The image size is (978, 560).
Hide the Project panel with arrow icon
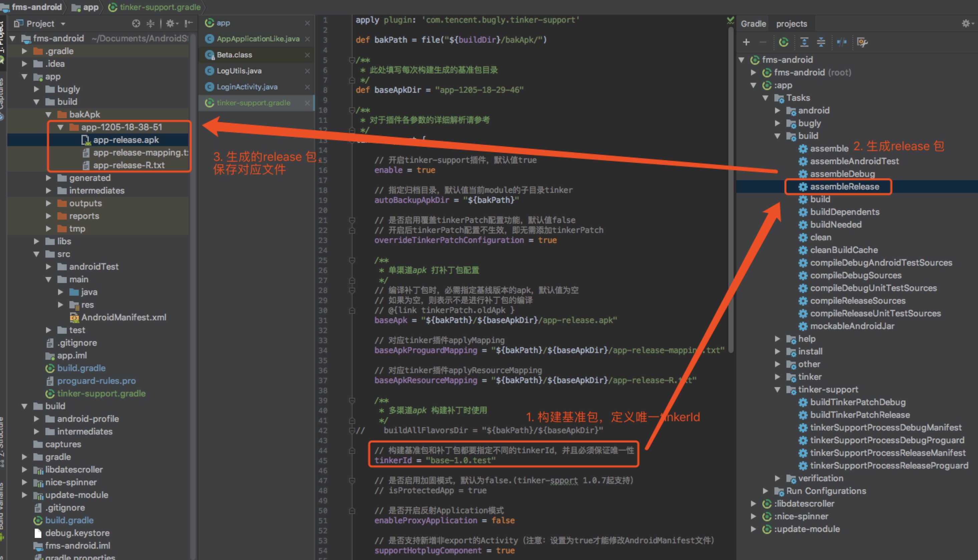click(188, 23)
